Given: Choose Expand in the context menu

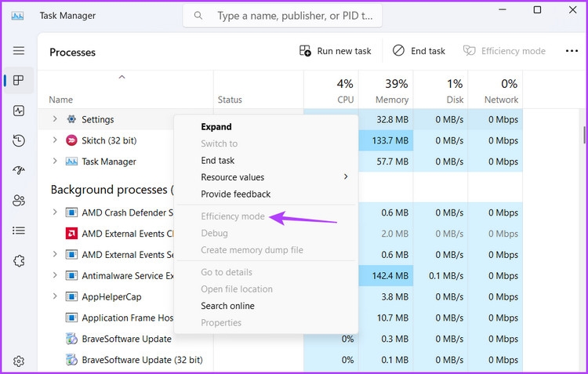Looking at the screenshot, I should coord(266,127).
